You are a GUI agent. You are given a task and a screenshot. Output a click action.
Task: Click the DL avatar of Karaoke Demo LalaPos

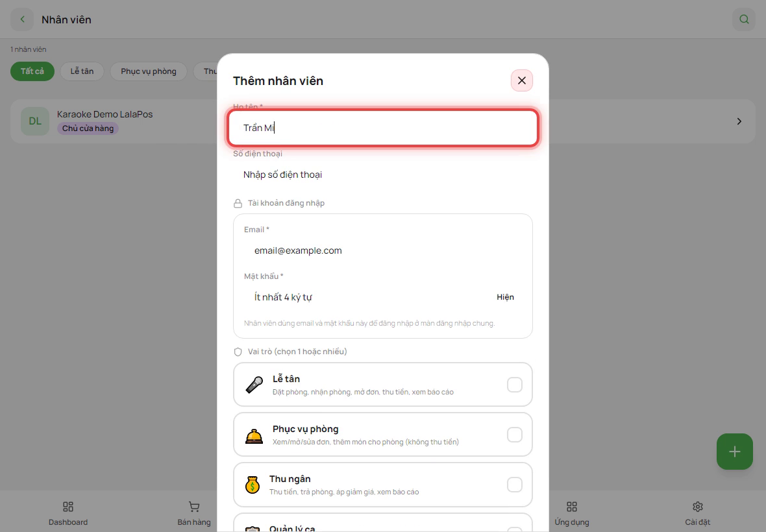coord(35,121)
